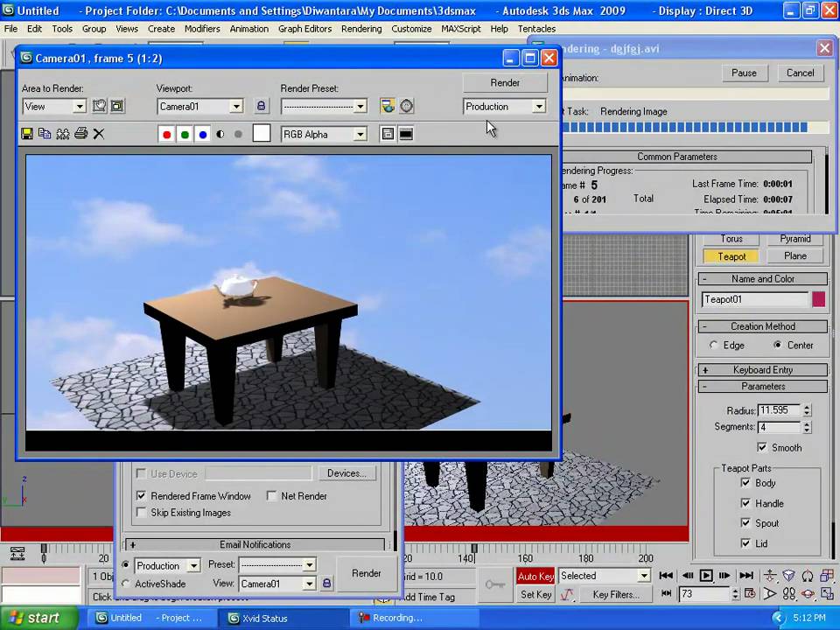The height and width of the screenshot is (630, 840).
Task: Print the rendered image
Action: pyautogui.click(x=80, y=133)
